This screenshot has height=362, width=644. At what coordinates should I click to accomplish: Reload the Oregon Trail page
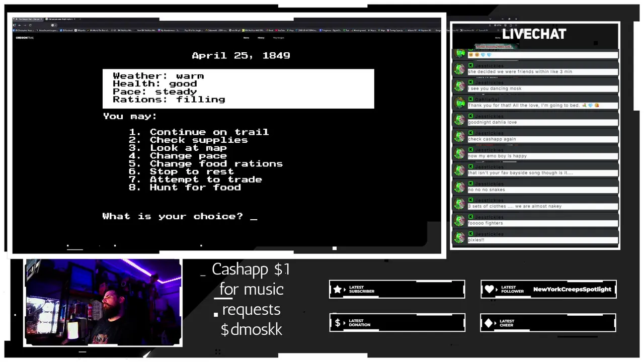[x=30, y=25]
